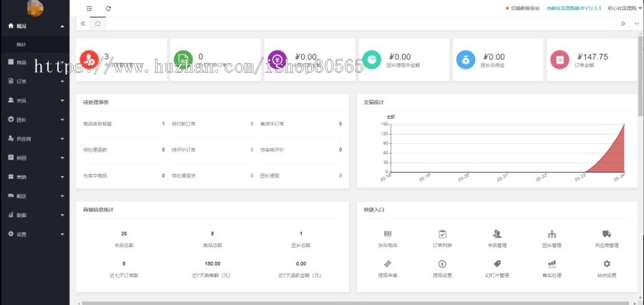
Task: Click the 待评价订单 count 3
Action: point(252,150)
